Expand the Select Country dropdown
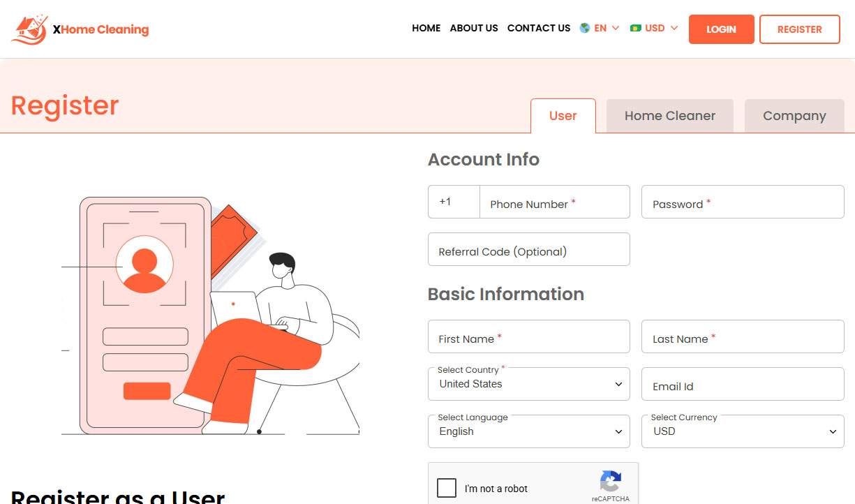The height and width of the screenshot is (504, 855). pos(528,384)
